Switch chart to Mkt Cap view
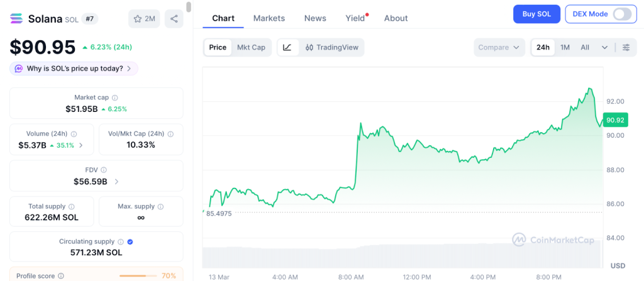The width and height of the screenshot is (644, 281). coord(251,47)
